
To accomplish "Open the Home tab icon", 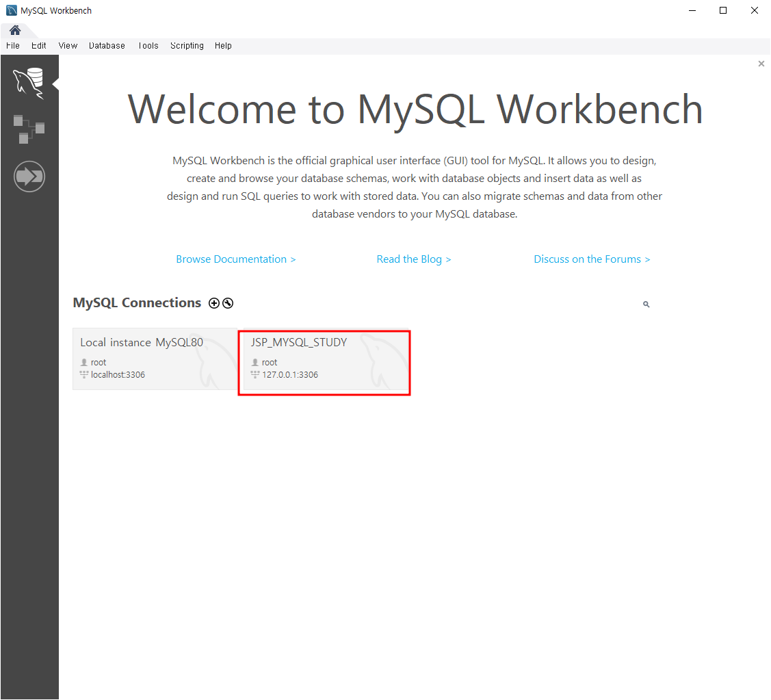I will pos(15,31).
